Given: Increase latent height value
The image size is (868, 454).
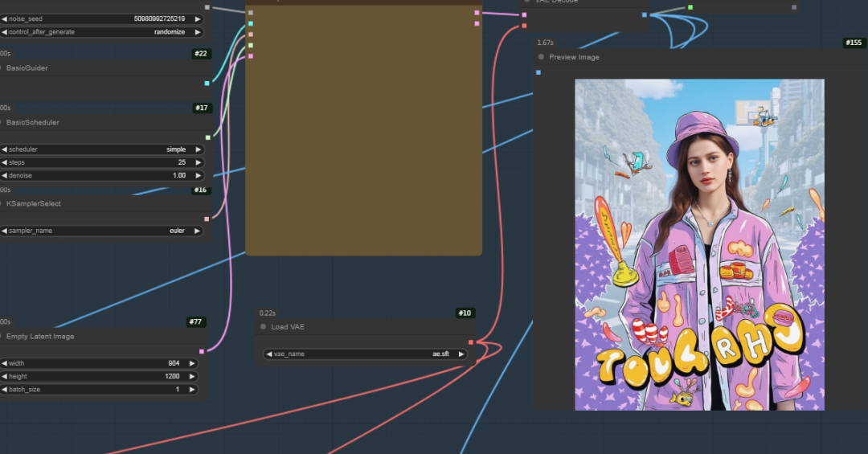Looking at the screenshot, I should click(191, 377).
